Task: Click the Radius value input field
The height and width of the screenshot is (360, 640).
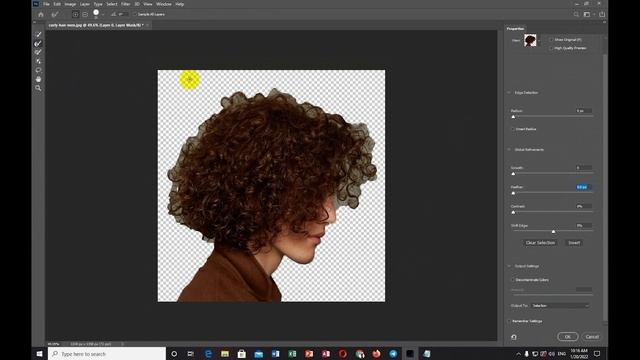Action: [584, 111]
